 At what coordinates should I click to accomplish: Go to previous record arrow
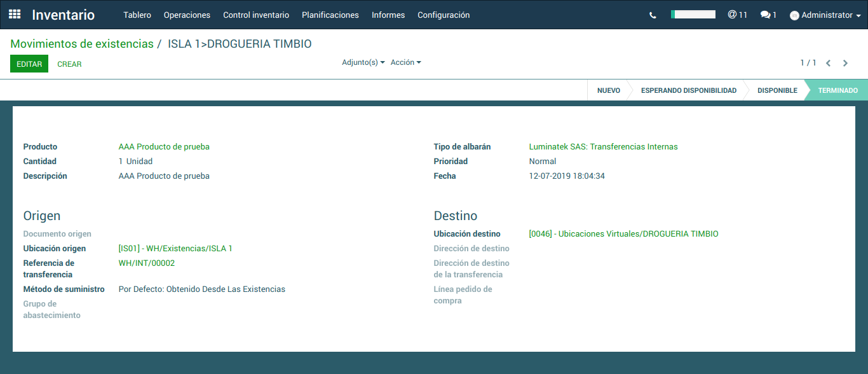[829, 63]
